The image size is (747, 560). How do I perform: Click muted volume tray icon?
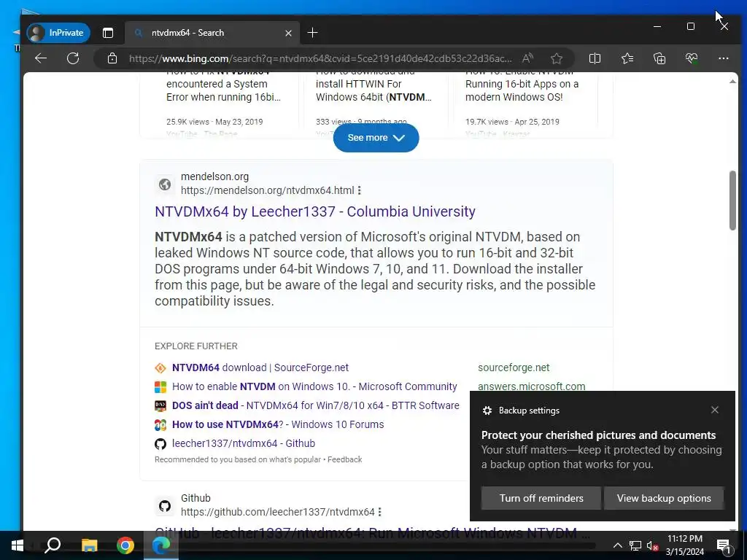652,545
